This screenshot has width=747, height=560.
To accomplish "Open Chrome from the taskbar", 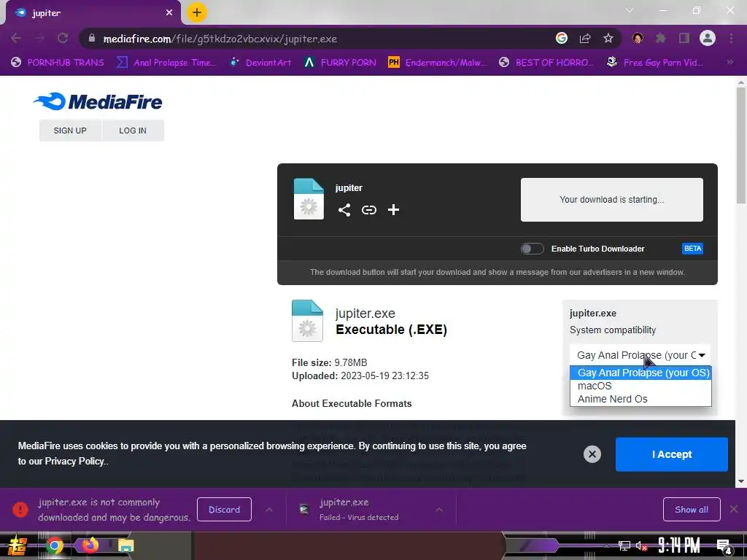I will click(54, 545).
